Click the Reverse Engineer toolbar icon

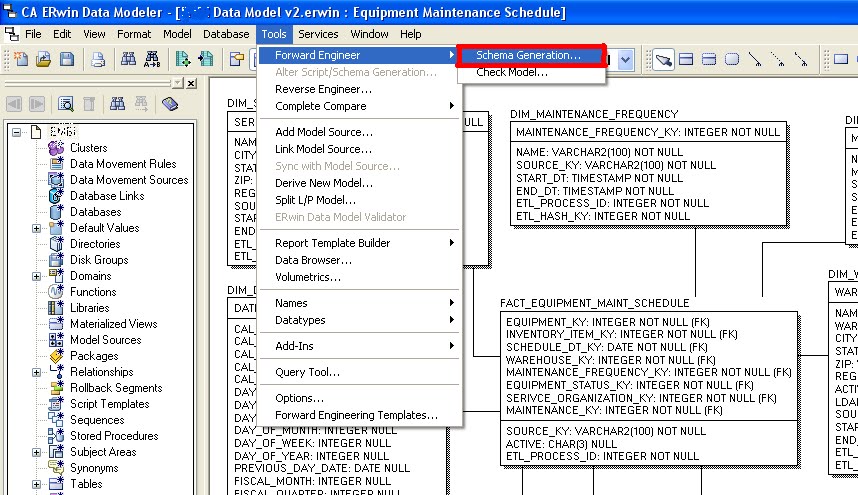point(206,59)
